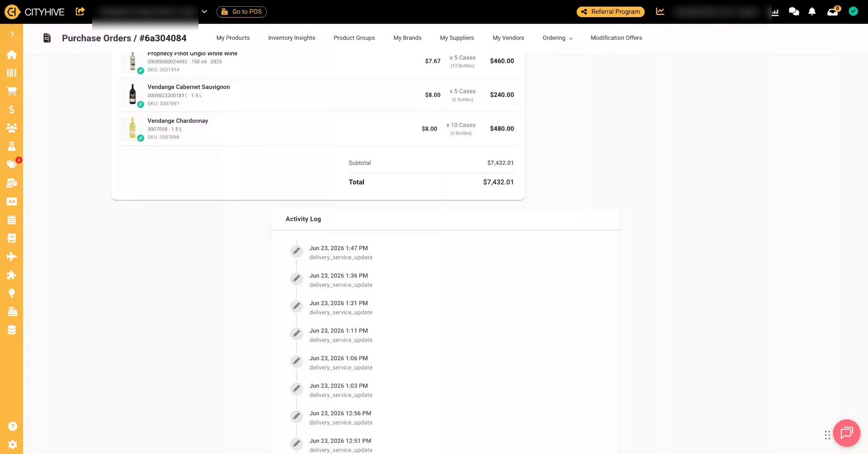Open the flask icon in the sidebar
This screenshot has width=868, height=454.
pos(12,146)
